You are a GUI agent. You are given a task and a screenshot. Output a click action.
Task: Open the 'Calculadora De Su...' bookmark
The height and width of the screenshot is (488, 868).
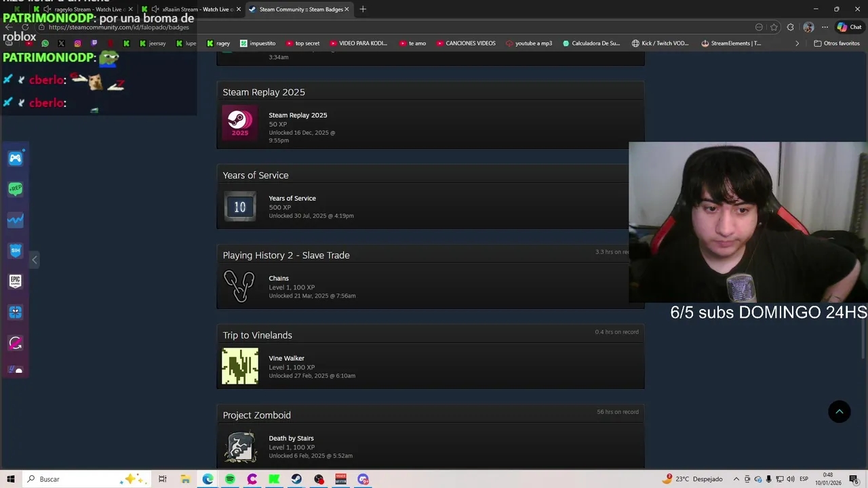(x=591, y=43)
